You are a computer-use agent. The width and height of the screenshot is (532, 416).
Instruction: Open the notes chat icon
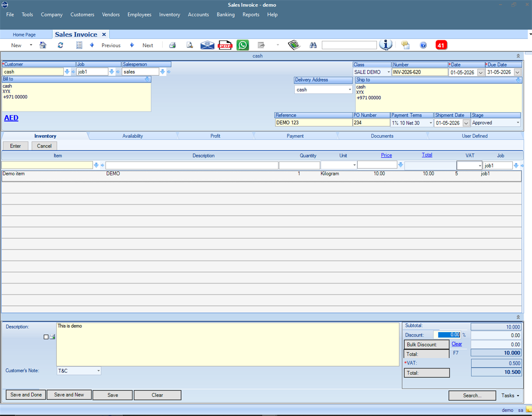click(x=405, y=45)
